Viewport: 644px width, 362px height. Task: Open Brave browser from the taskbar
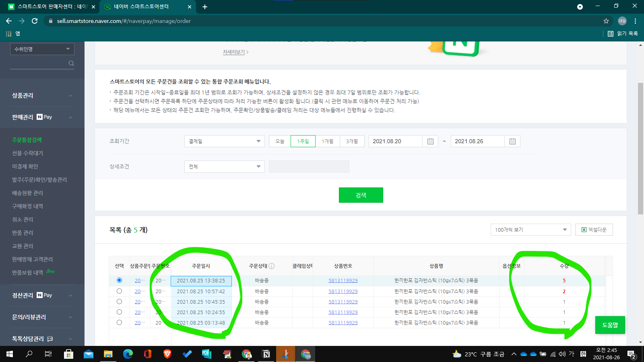click(167, 354)
